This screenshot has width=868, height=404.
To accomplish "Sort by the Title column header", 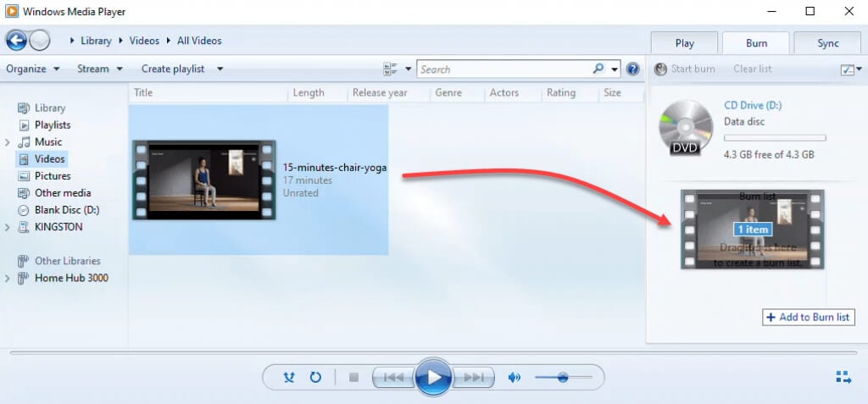I will (x=143, y=93).
